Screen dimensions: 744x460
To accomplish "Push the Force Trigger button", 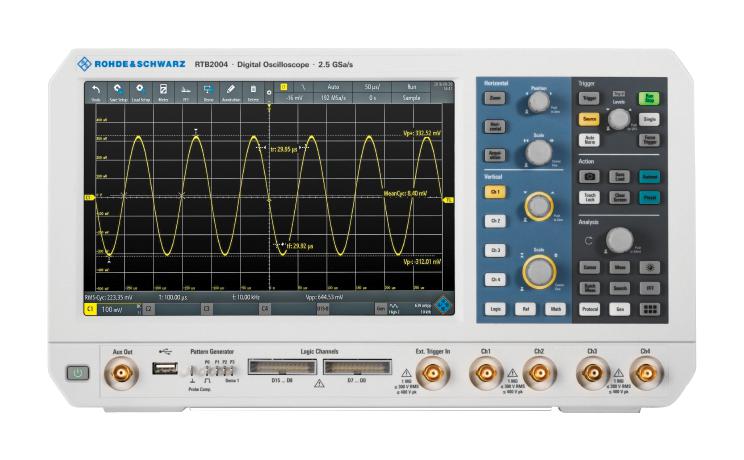I will click(x=649, y=140).
